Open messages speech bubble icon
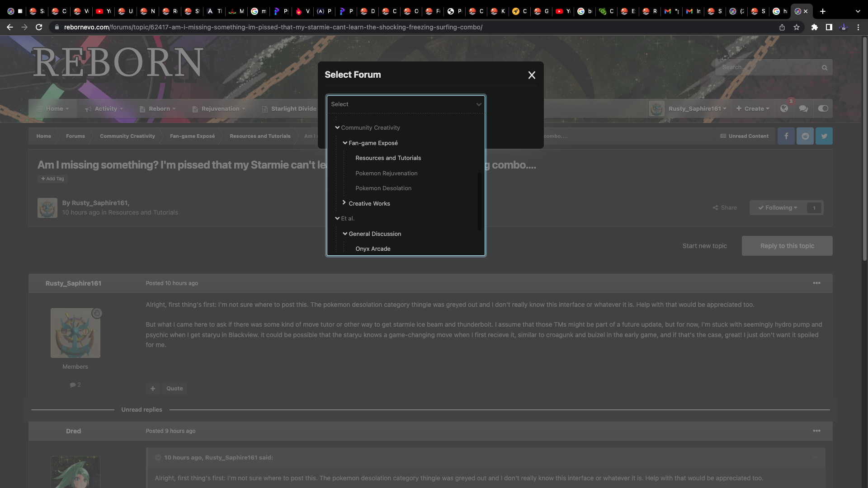 click(x=803, y=108)
